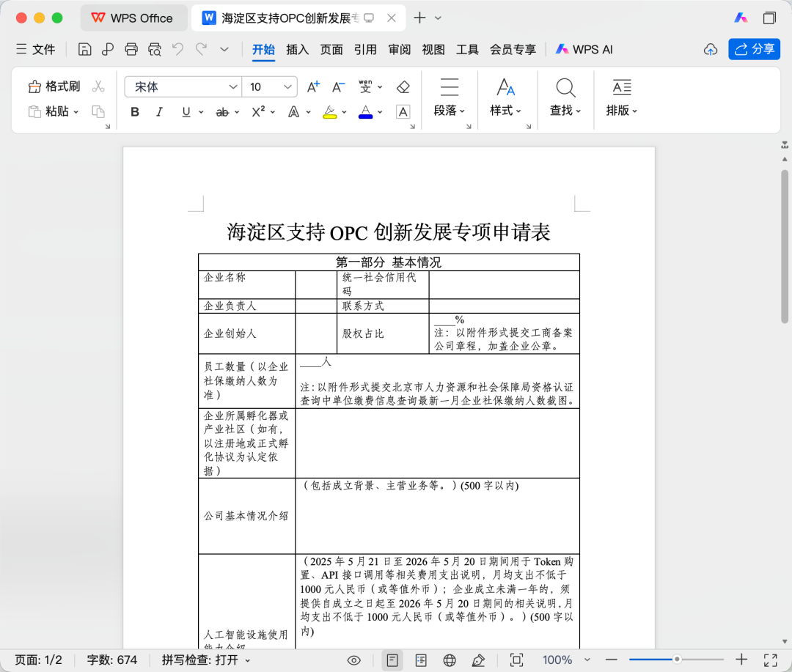The width and height of the screenshot is (792, 672).
Task: Click the Decrease Font Size icon
Action: pyautogui.click(x=338, y=87)
